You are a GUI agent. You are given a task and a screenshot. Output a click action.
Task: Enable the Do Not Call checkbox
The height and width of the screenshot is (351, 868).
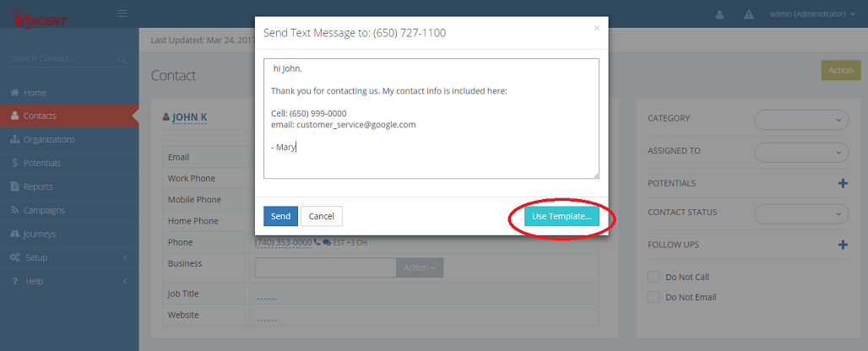pyautogui.click(x=653, y=277)
